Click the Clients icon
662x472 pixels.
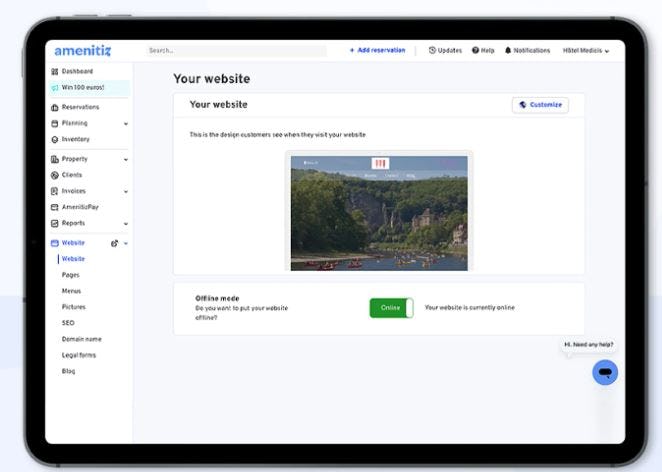pyautogui.click(x=54, y=175)
